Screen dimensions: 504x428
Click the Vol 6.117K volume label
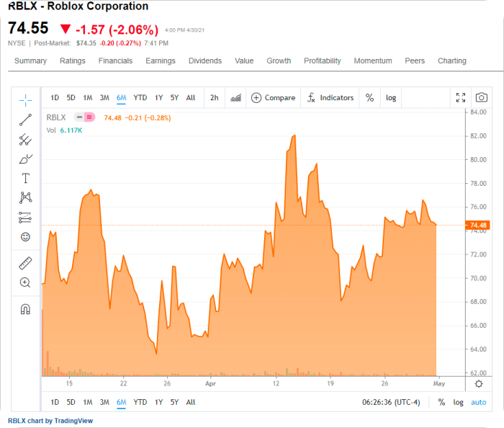coord(64,130)
